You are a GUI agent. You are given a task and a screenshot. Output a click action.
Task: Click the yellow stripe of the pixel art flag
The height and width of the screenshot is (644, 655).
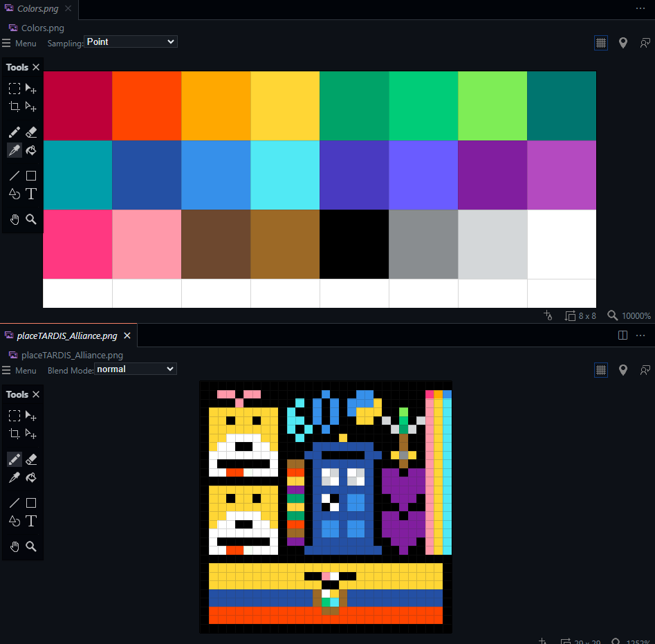tap(325, 576)
